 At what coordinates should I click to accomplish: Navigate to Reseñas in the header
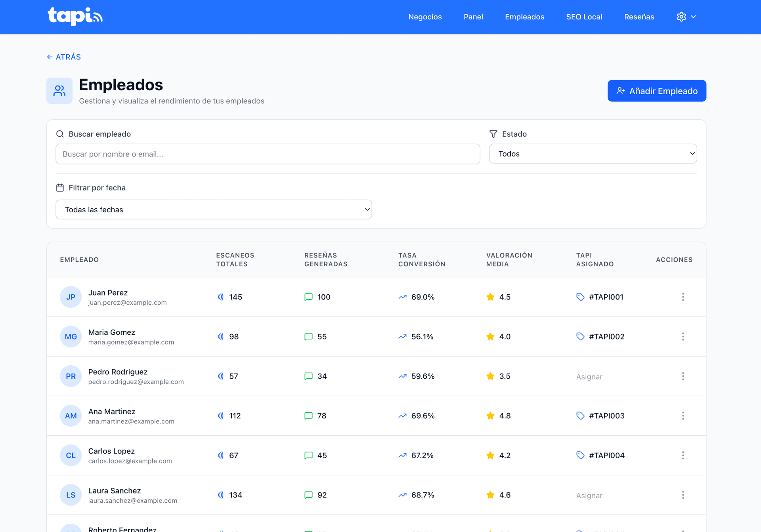pyautogui.click(x=639, y=17)
